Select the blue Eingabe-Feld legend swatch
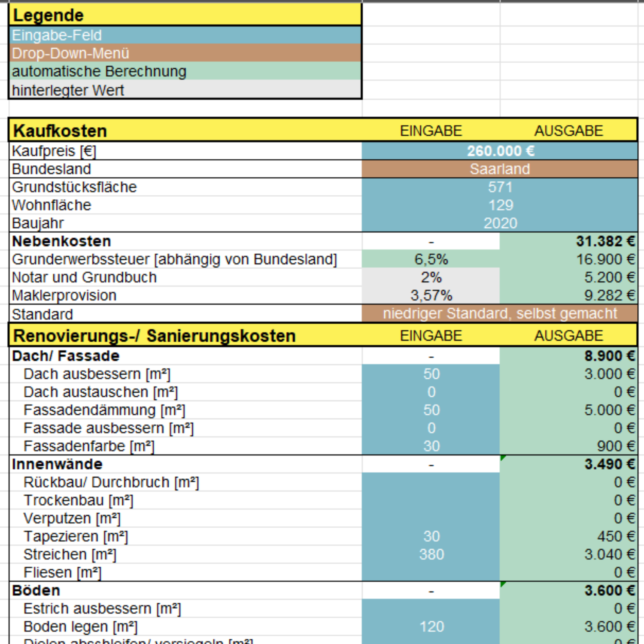This screenshot has height=644, width=644. point(185,35)
